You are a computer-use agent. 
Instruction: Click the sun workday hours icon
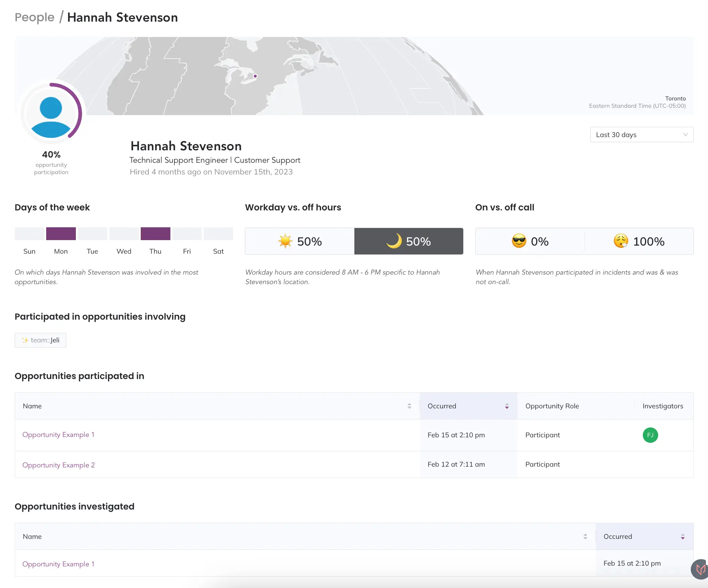click(x=285, y=241)
